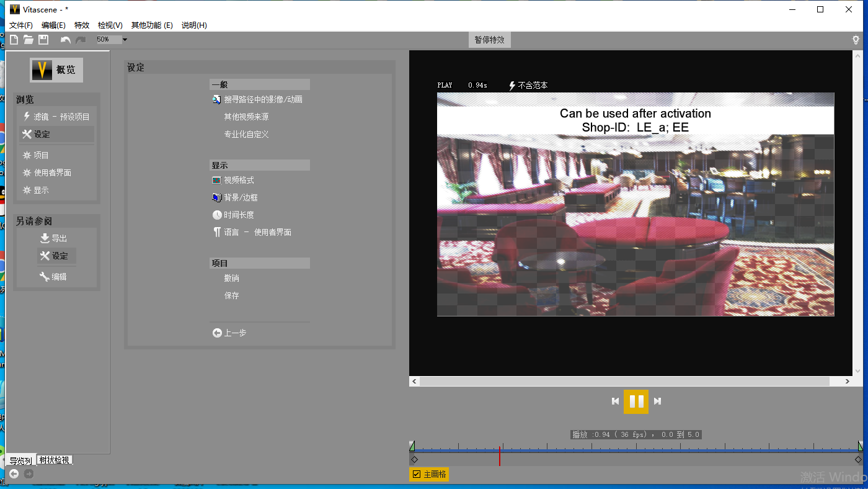
Task: Click the 一般 section header
Action: tap(260, 84)
